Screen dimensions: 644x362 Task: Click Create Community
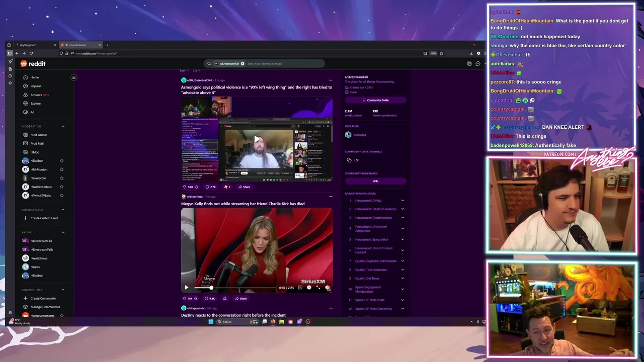point(39,298)
